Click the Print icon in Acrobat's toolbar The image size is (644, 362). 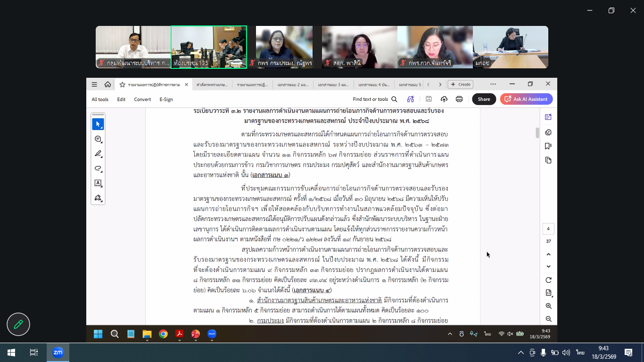pos(459,99)
